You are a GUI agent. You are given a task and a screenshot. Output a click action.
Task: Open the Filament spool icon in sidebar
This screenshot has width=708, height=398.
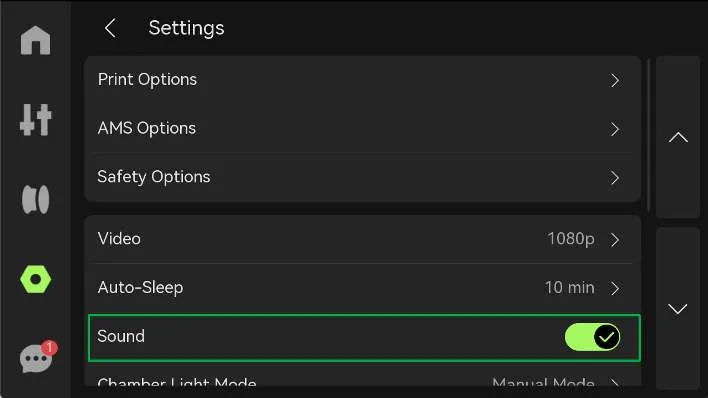pyautogui.click(x=35, y=199)
